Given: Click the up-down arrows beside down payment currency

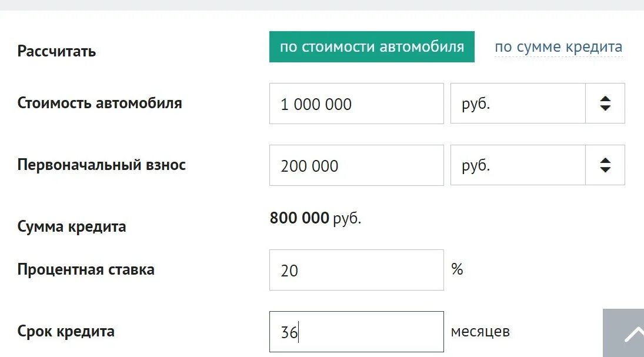Looking at the screenshot, I should tap(605, 165).
